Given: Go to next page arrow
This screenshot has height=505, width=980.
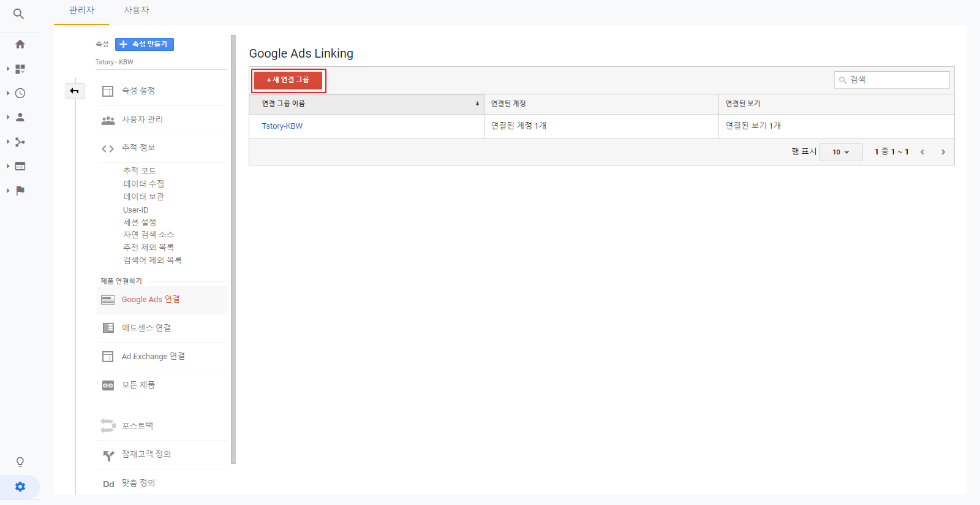Looking at the screenshot, I should click(x=943, y=152).
